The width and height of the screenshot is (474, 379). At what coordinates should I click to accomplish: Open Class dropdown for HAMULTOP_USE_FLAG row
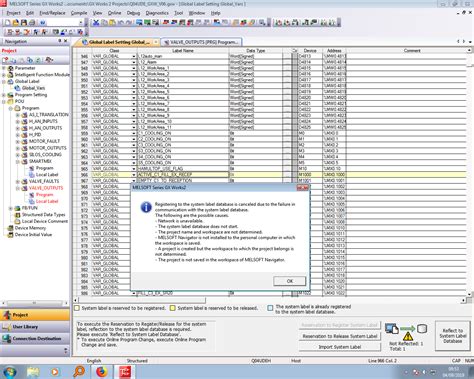134,169
